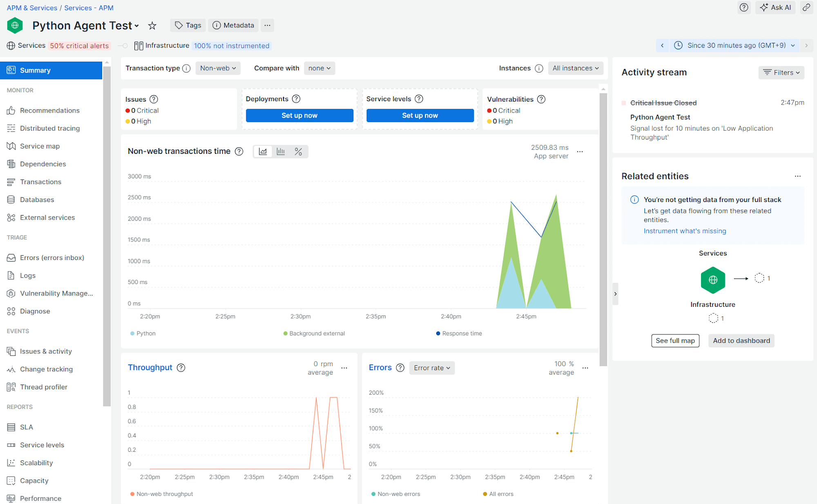Toggle Error rate dropdown on Errors panel

click(x=432, y=368)
